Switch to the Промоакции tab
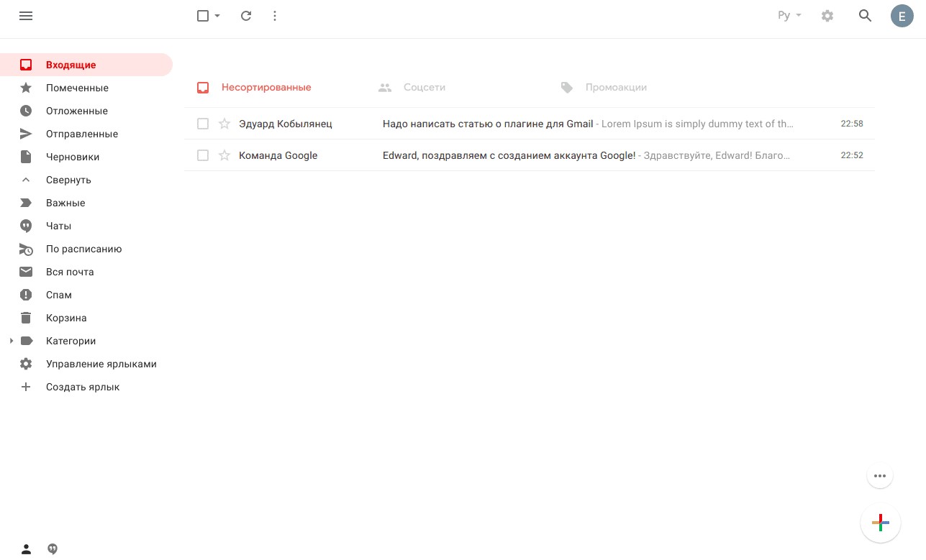926x560 pixels. coord(615,87)
